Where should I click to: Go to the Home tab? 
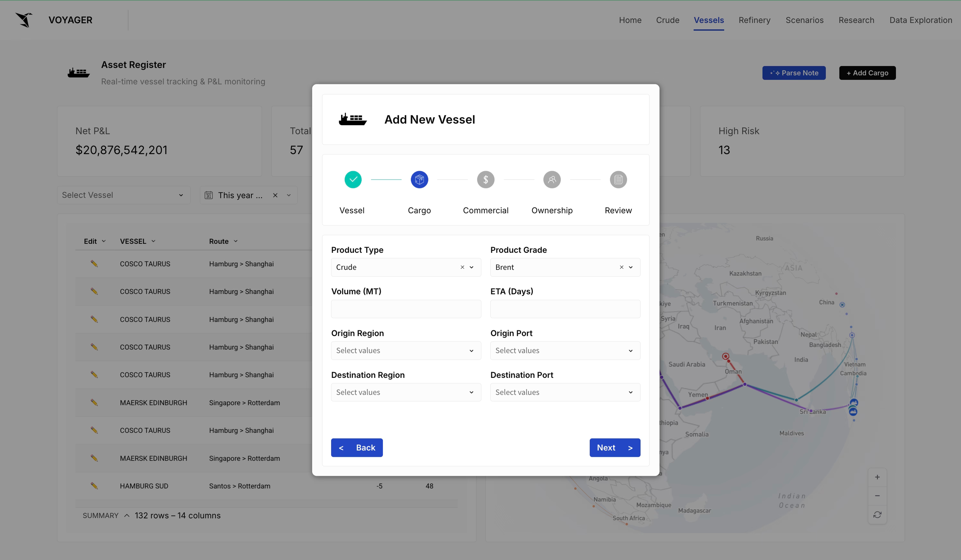pos(630,20)
